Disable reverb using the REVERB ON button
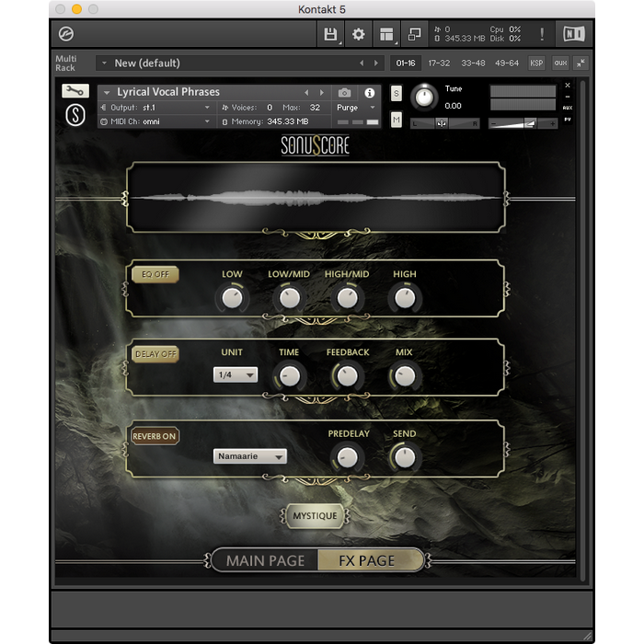The image size is (644, 644). click(155, 436)
